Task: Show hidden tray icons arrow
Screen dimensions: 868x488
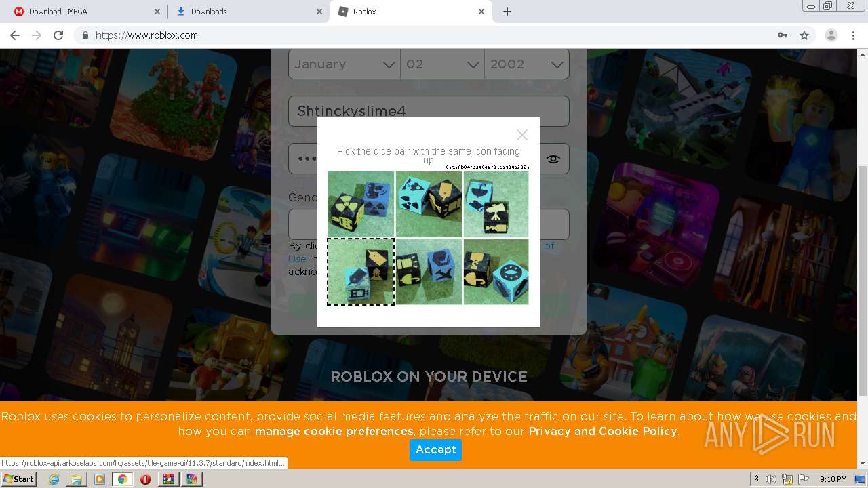Action: (x=756, y=479)
